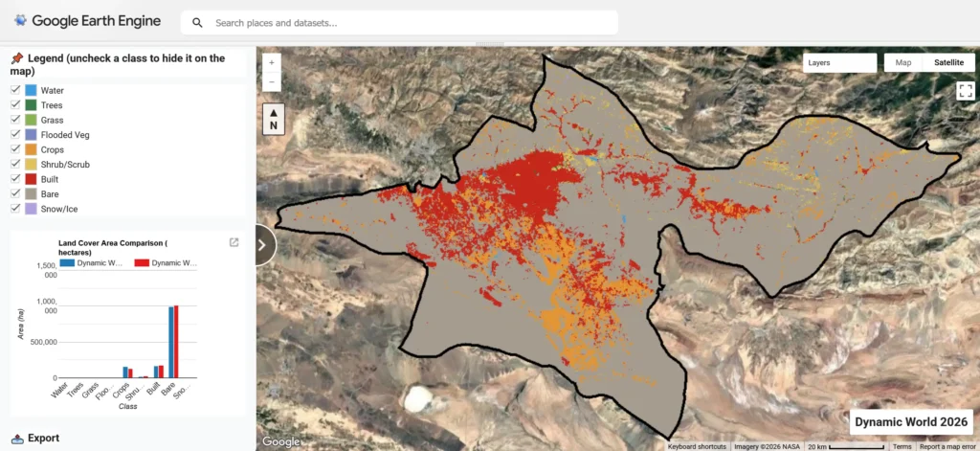Click the zoom out minus button
Image resolution: width=980 pixels, height=451 pixels.
click(271, 82)
